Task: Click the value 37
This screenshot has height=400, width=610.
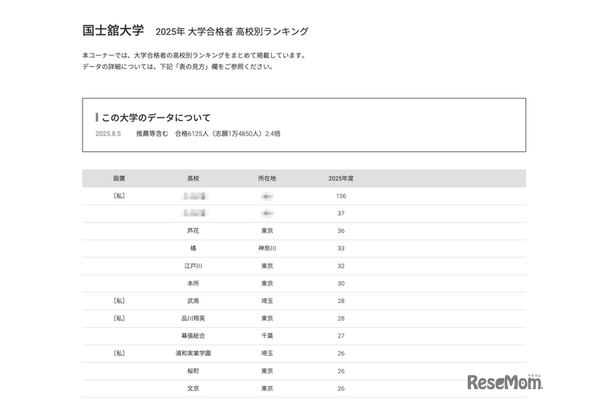Action: [341, 214]
